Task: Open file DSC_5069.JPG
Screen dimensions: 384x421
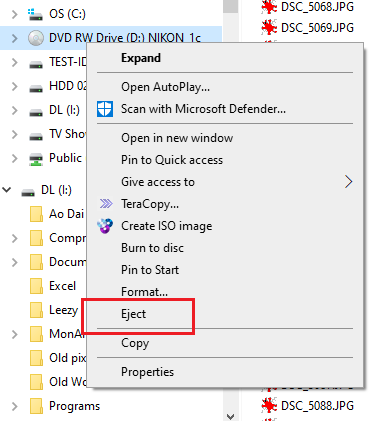Action: pos(317,28)
